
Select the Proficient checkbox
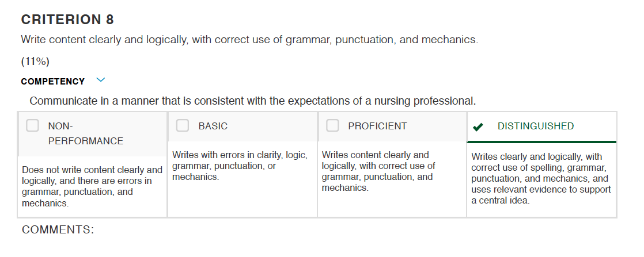pyautogui.click(x=332, y=125)
